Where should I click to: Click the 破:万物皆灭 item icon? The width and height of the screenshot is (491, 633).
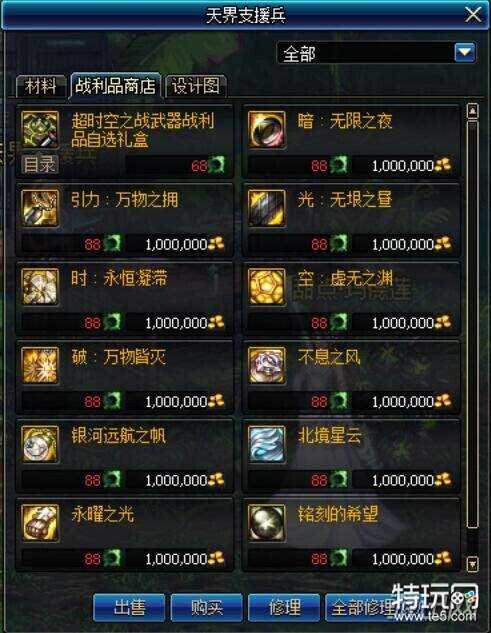tap(40, 365)
